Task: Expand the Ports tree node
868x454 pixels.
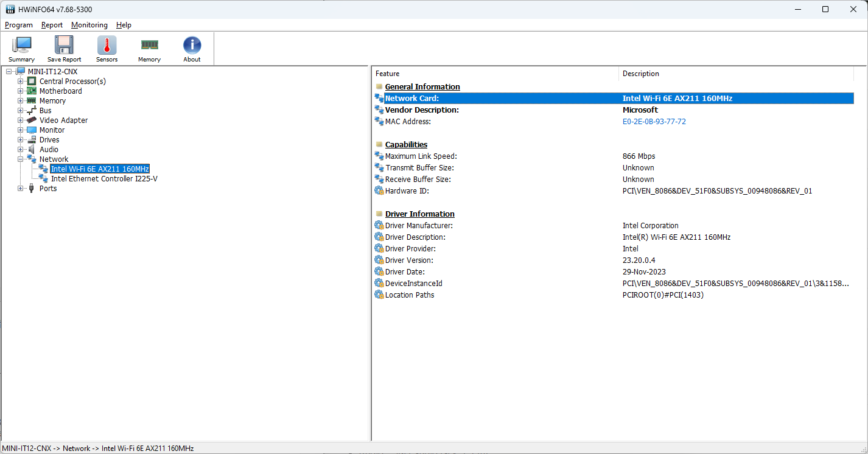Action: 20,188
